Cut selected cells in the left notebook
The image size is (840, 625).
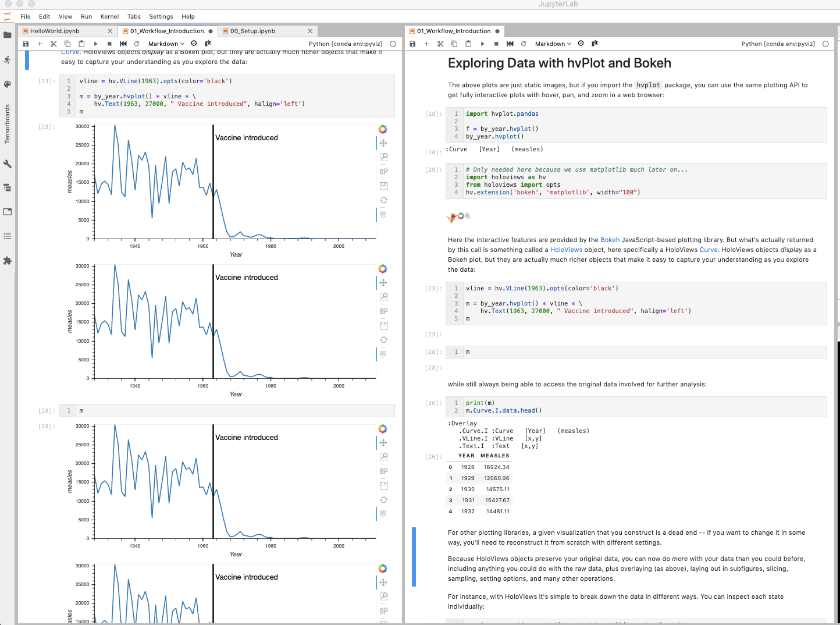54,44
